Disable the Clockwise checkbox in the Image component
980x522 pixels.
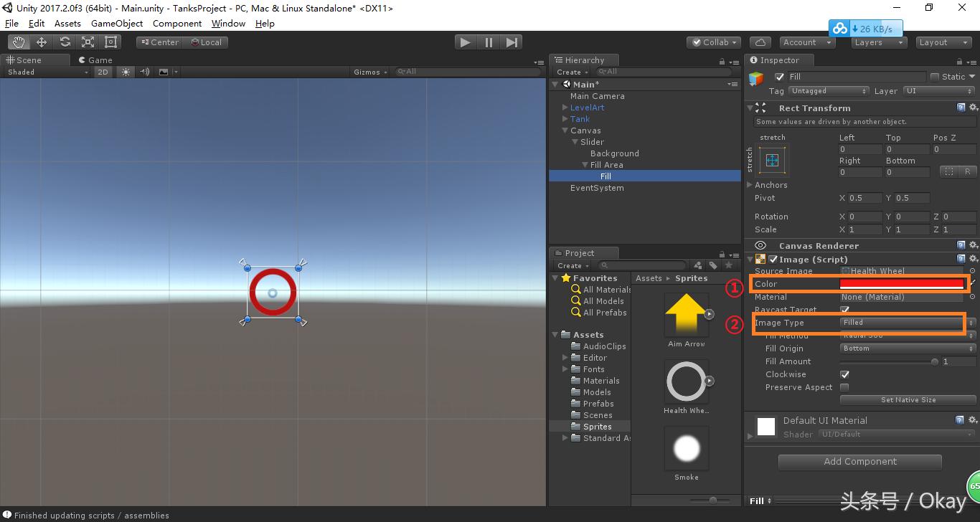point(844,374)
